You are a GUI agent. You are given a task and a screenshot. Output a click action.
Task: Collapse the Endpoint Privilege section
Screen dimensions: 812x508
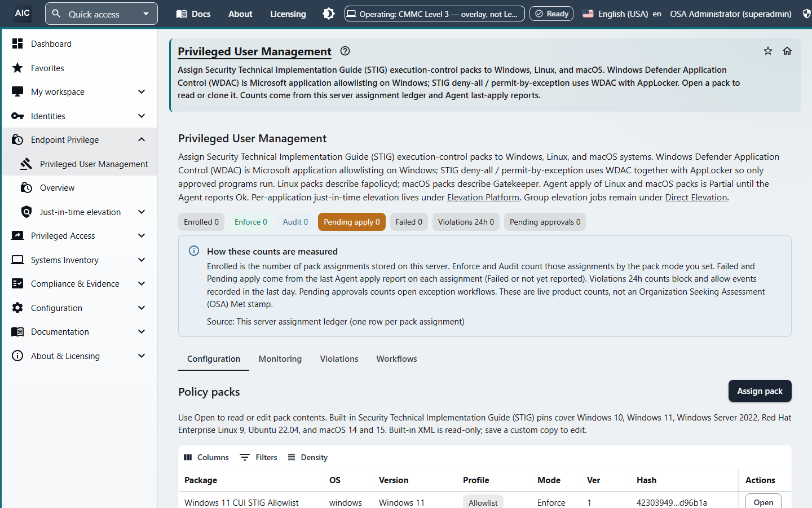tap(142, 139)
